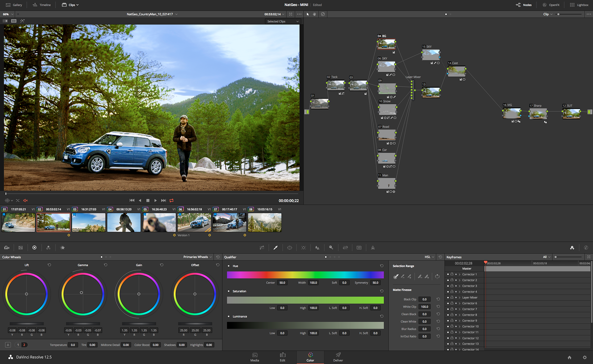The height and width of the screenshot is (364, 593).
Task: Switch to the Media page
Action: pyautogui.click(x=255, y=357)
